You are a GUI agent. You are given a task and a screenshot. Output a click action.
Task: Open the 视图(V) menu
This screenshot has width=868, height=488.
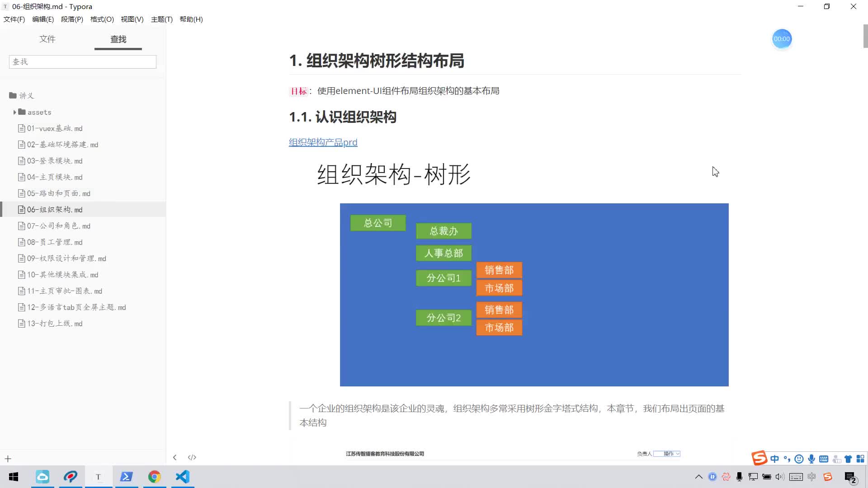click(x=132, y=19)
